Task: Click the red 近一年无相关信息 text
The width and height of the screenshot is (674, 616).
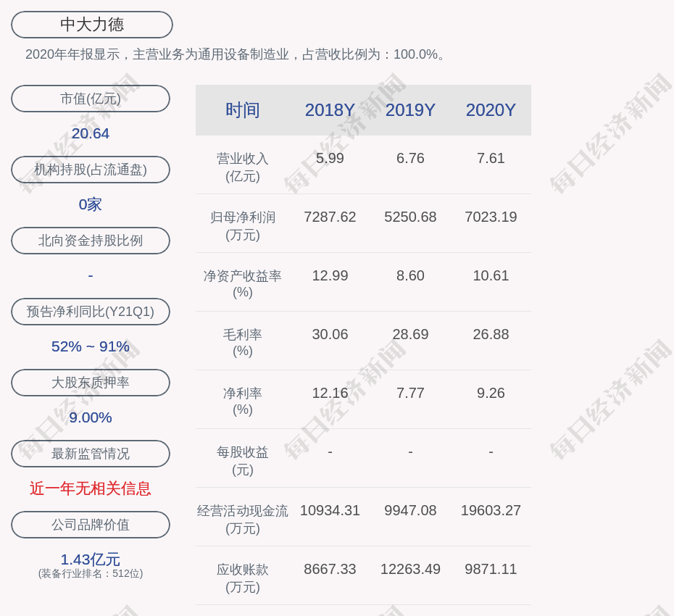Action: pos(91,488)
